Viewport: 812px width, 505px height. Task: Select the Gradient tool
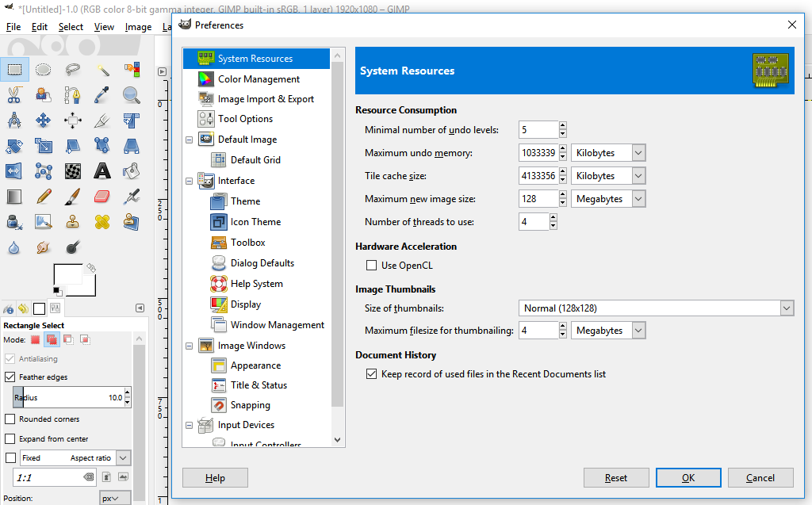coord(14,197)
